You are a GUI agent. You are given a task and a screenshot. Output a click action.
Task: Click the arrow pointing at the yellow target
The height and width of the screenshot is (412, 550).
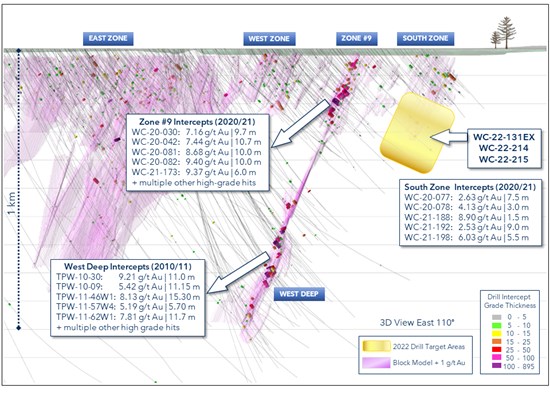click(x=449, y=137)
